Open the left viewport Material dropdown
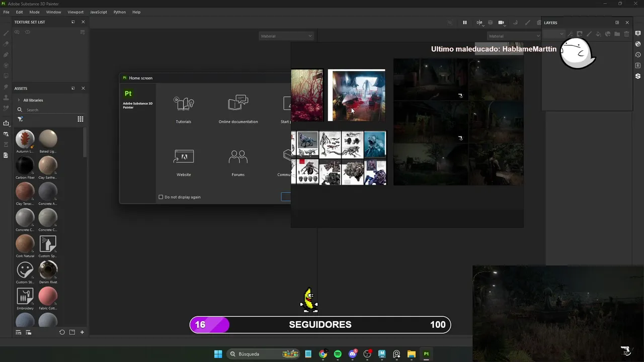The image size is (644, 362). point(286,36)
